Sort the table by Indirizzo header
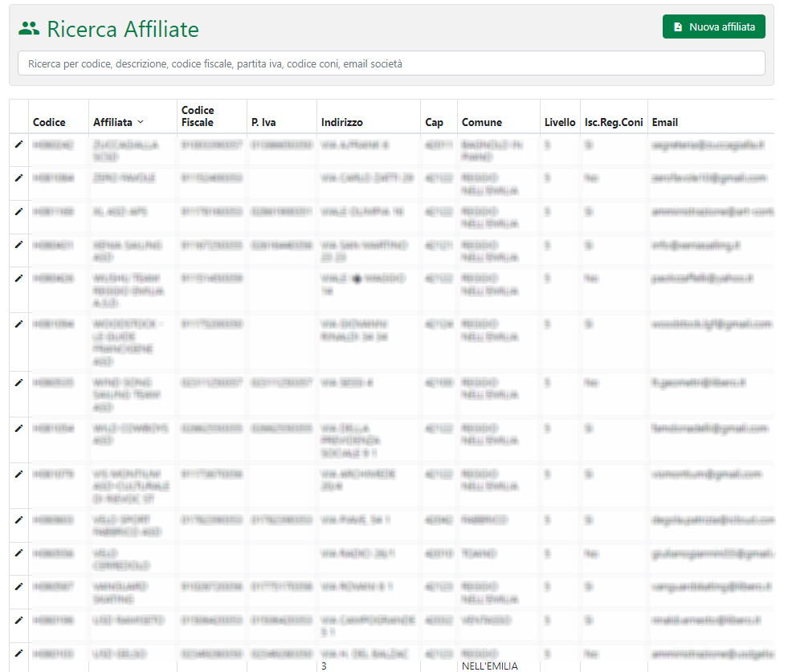 point(341,123)
